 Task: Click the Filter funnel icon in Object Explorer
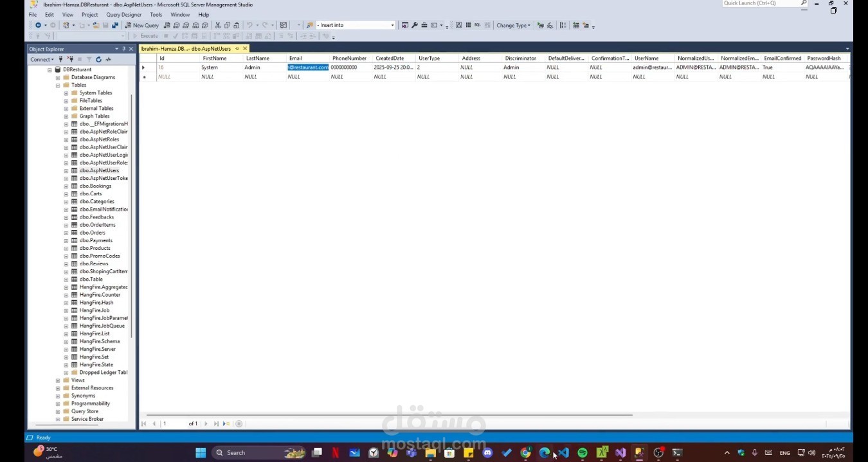pos(89,59)
